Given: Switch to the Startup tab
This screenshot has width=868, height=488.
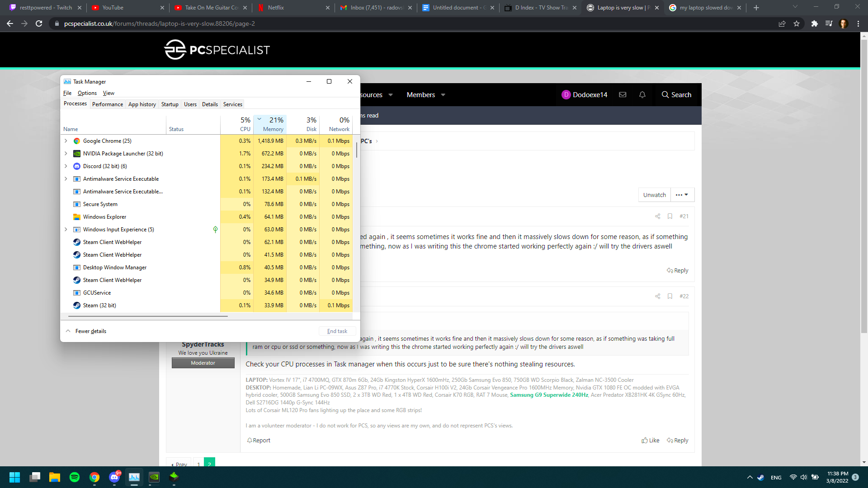Looking at the screenshot, I should [x=170, y=104].
